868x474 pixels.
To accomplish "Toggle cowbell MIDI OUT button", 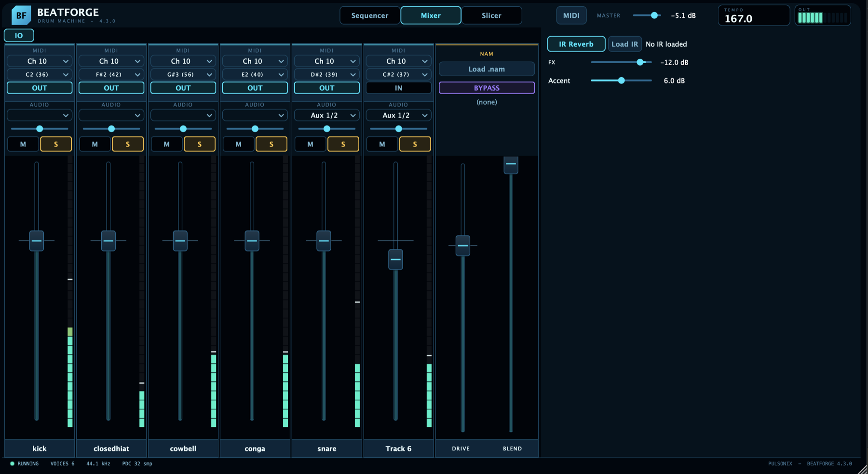I will (x=183, y=88).
